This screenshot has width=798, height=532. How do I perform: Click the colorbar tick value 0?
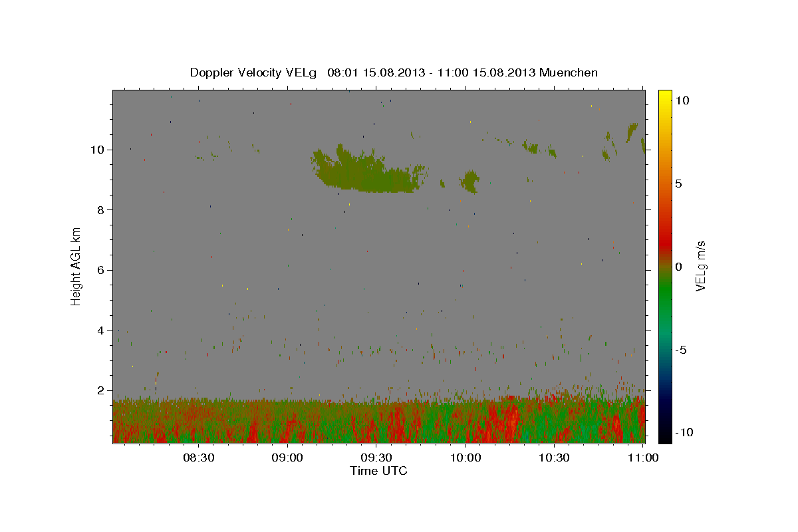tap(678, 267)
